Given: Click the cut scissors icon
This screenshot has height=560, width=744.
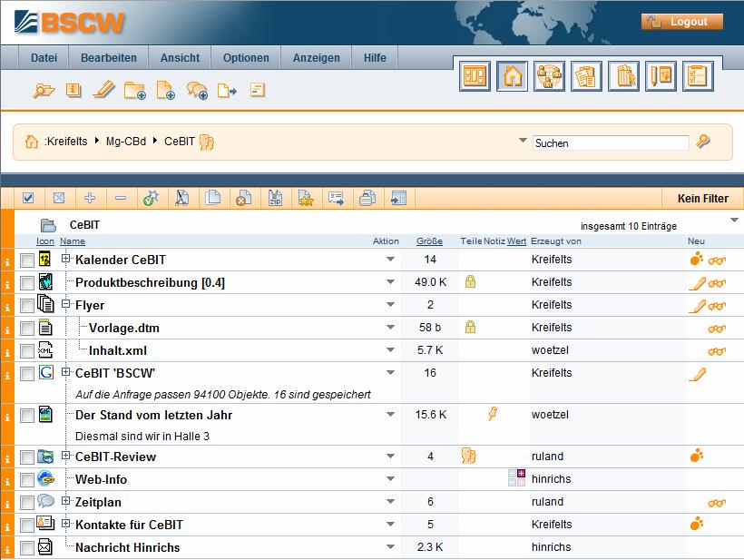Looking at the screenshot, I should pyautogui.click(x=182, y=198).
